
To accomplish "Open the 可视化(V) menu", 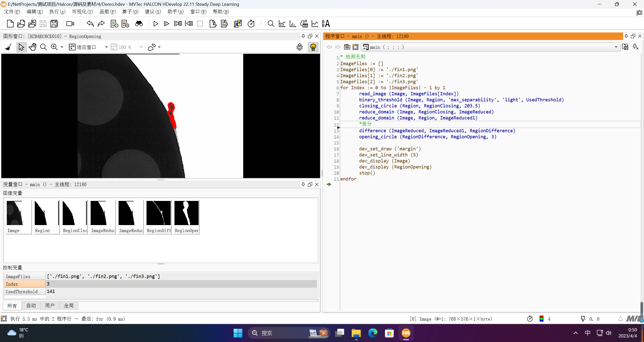I will pyautogui.click(x=82, y=12).
